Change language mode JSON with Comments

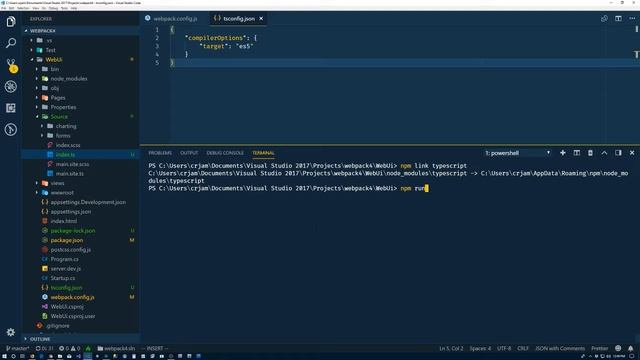click(x=560, y=348)
